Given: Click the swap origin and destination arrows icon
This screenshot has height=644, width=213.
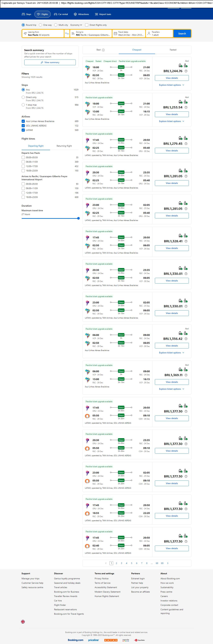Looking at the screenshot, I should 67,33.
